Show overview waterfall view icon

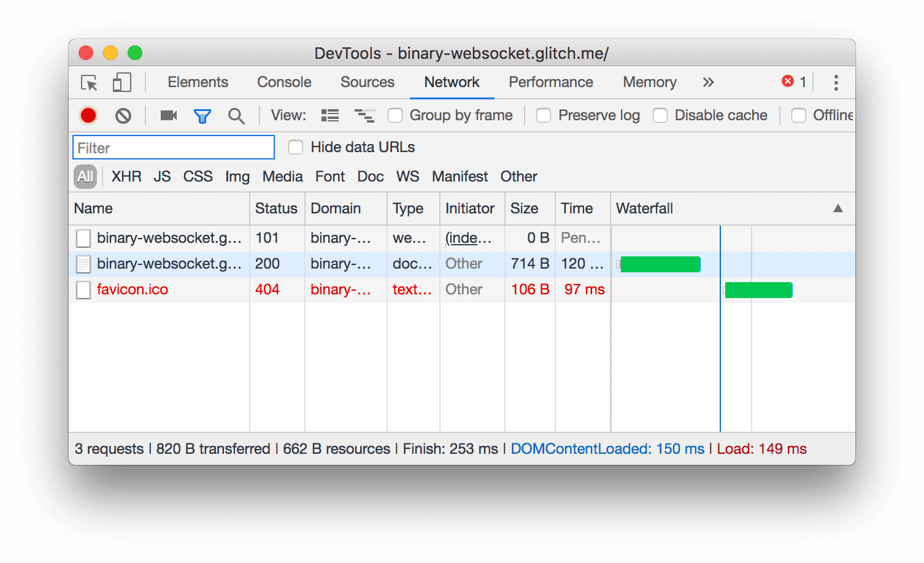point(364,115)
